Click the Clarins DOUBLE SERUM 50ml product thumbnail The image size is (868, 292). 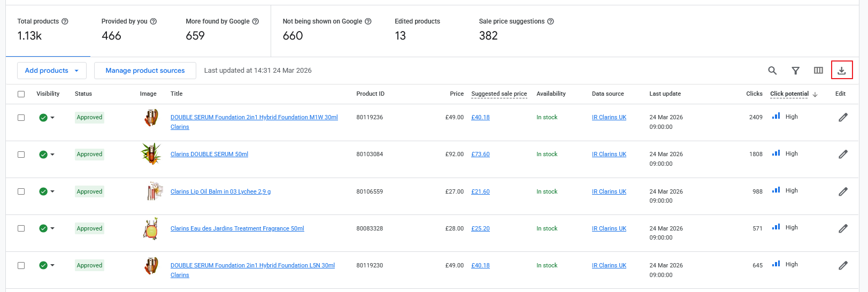[151, 154]
